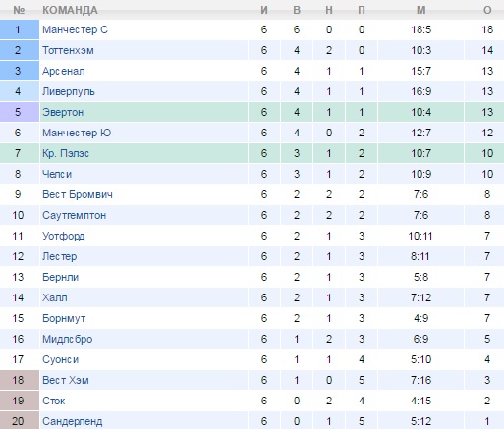
Task: Click the Вест Бромвич team name
Action: click(78, 194)
